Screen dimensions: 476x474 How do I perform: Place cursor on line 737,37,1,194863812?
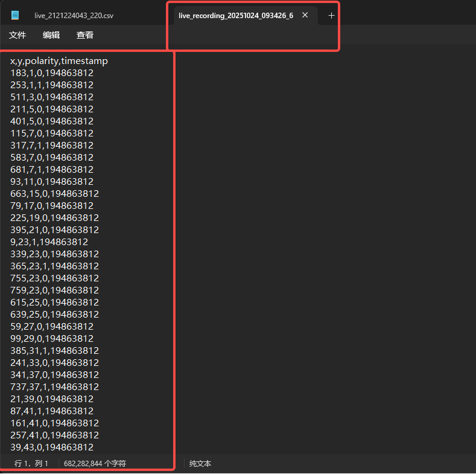[54, 387]
